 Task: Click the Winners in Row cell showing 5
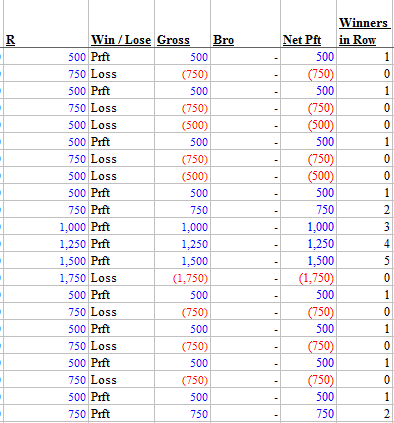tap(365, 261)
